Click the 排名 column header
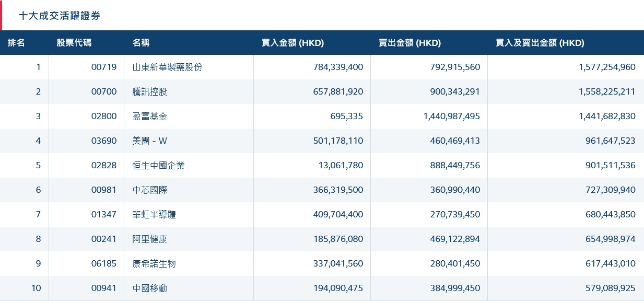 point(16,43)
